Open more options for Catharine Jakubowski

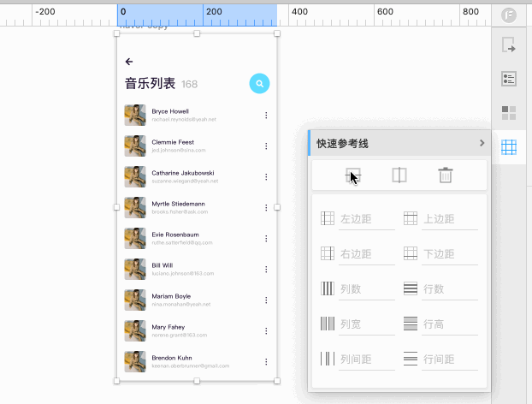click(266, 177)
